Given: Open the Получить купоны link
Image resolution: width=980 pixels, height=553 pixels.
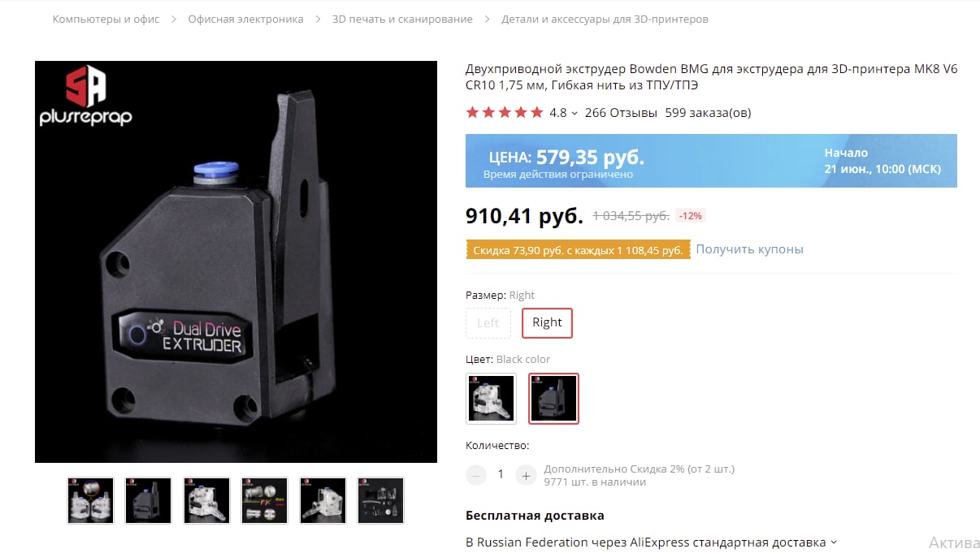Looking at the screenshot, I should coord(749,249).
